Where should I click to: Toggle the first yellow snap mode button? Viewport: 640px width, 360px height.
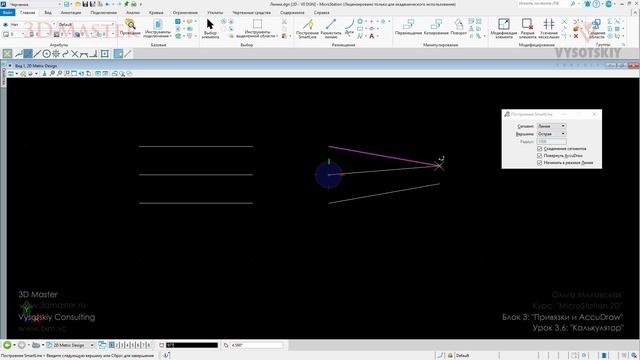7,53
